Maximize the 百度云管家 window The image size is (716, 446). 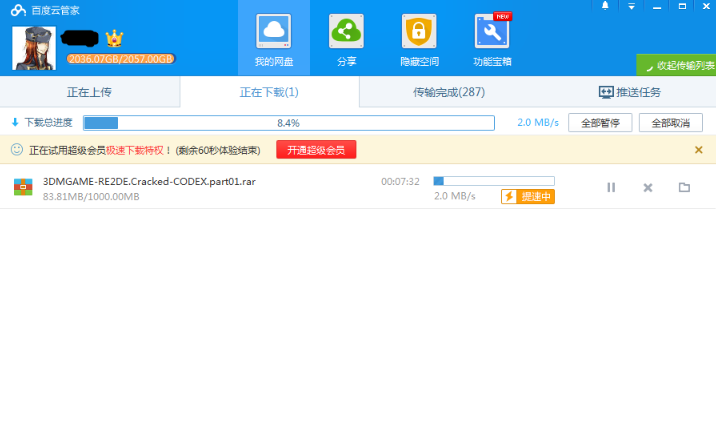tap(682, 6)
